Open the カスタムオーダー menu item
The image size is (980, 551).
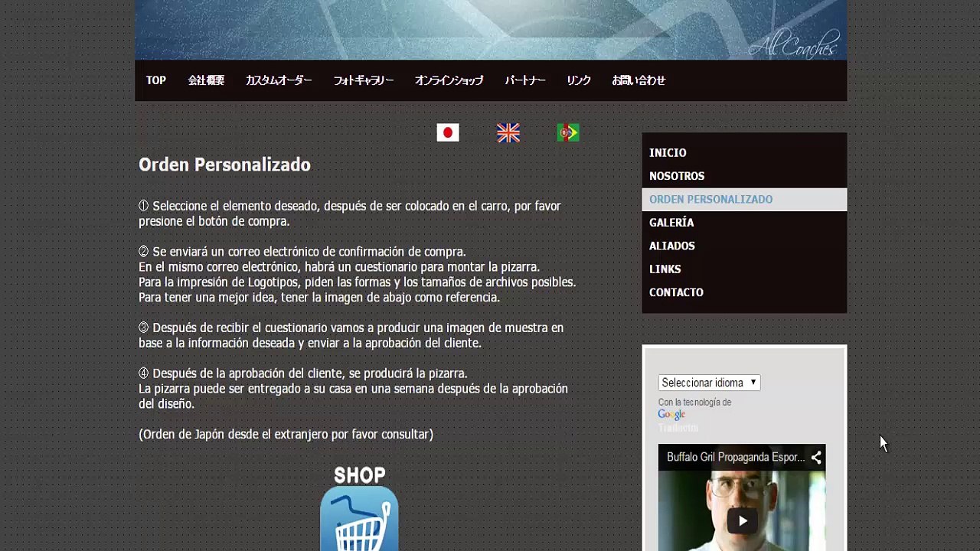tap(279, 80)
